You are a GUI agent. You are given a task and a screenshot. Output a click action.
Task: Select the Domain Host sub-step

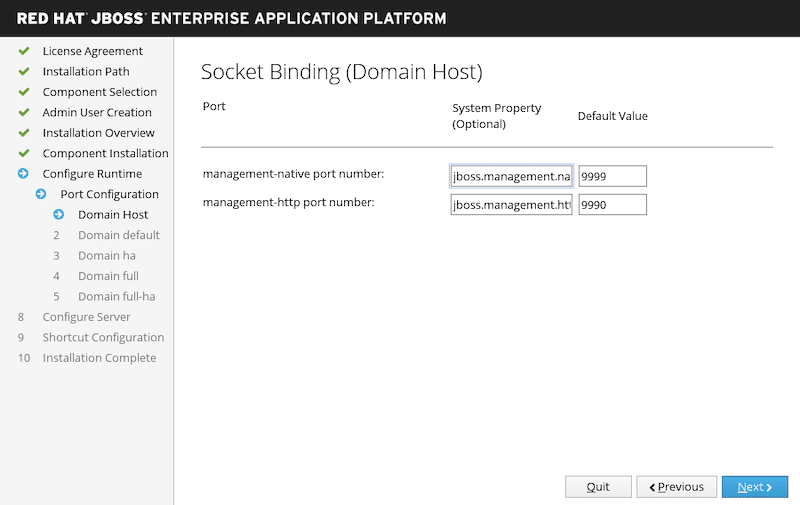coord(113,214)
